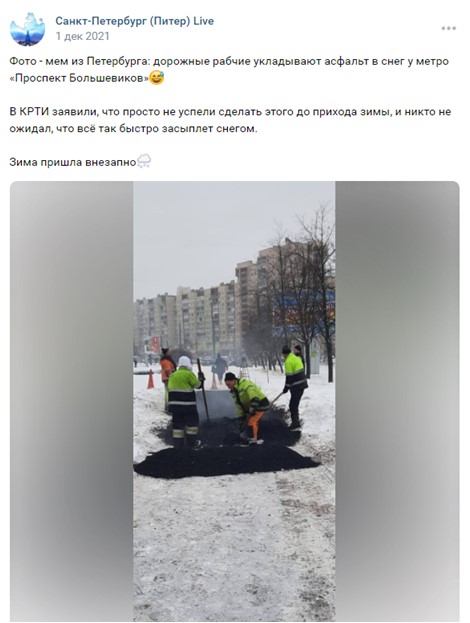Click the paragraph beginning 'В КРТИ заявили'

point(230,120)
